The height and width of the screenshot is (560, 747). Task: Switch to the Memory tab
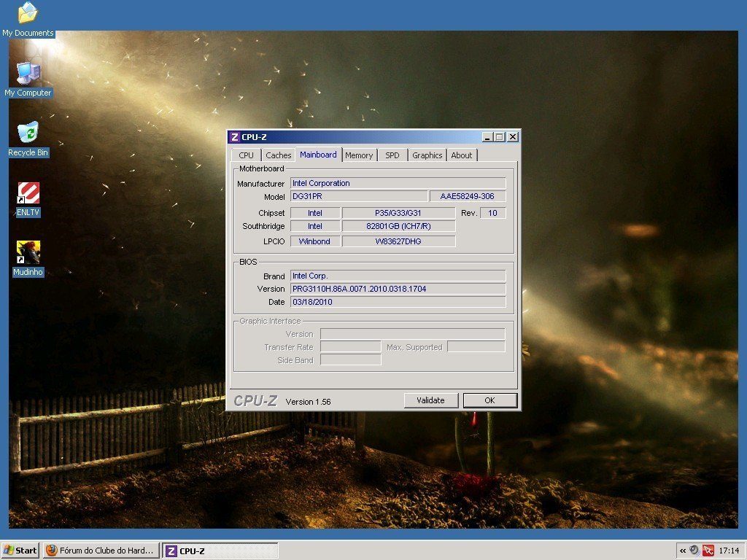[x=359, y=155]
